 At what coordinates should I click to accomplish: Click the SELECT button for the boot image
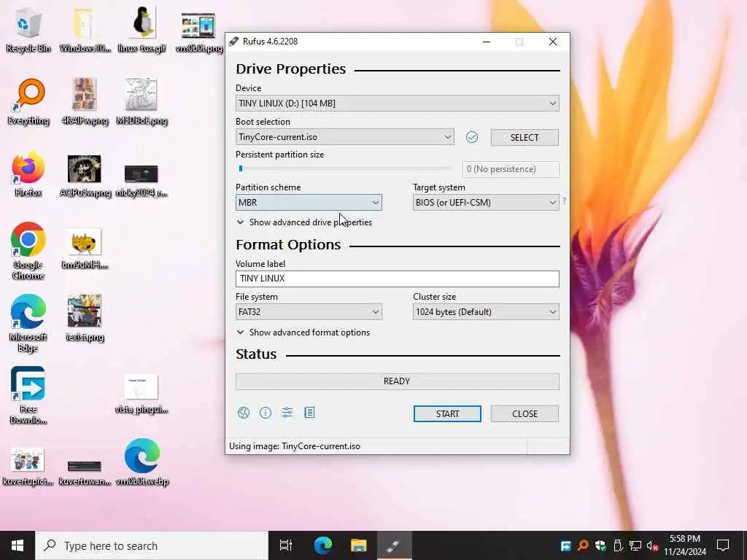pos(525,138)
